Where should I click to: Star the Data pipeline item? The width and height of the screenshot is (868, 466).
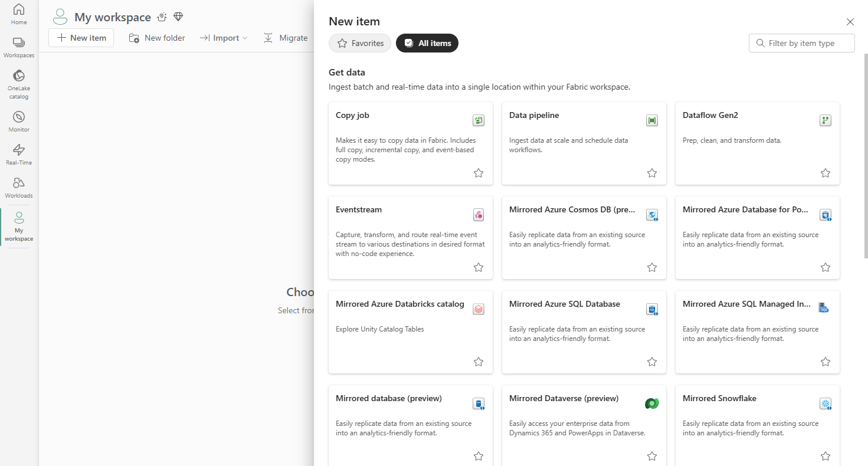click(x=652, y=173)
